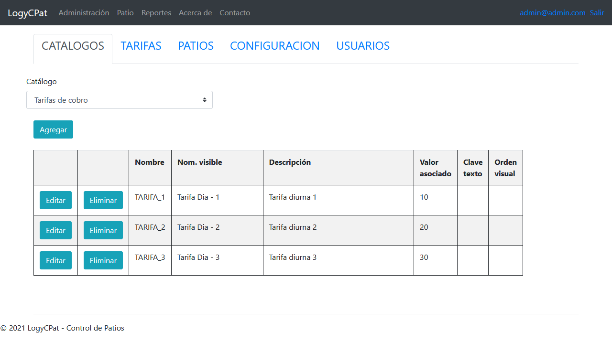Open Reportes in the top navigation

[156, 13]
